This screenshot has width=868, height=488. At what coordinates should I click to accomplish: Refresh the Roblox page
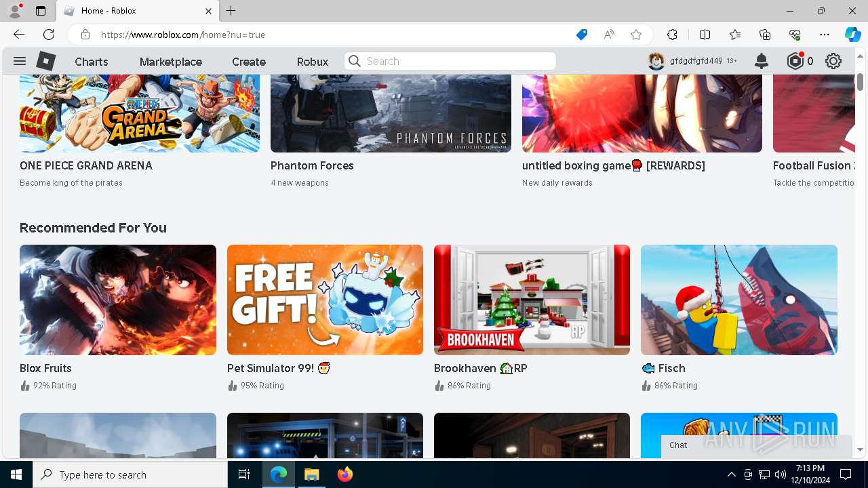coord(49,35)
